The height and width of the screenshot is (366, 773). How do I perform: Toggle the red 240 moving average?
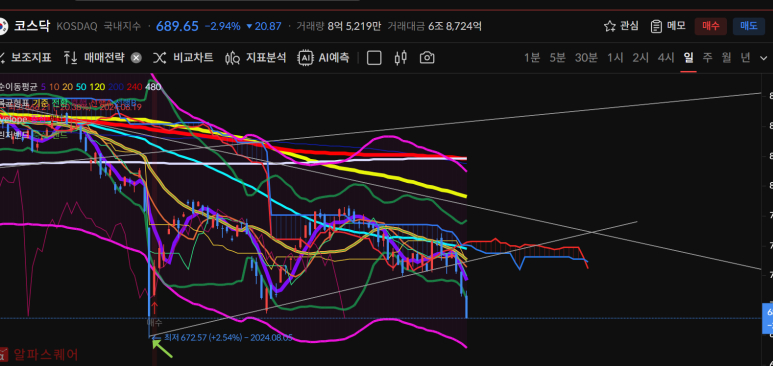(135, 87)
